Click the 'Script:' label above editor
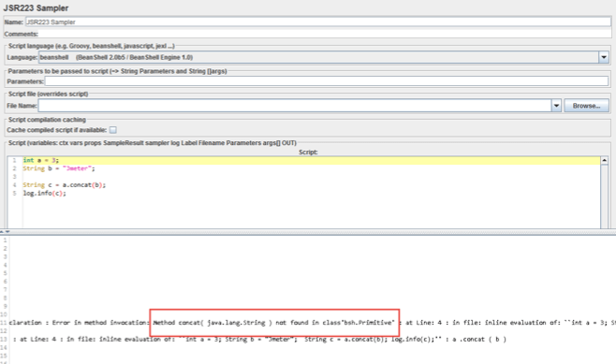The width and height of the screenshot is (616, 364). [x=308, y=152]
